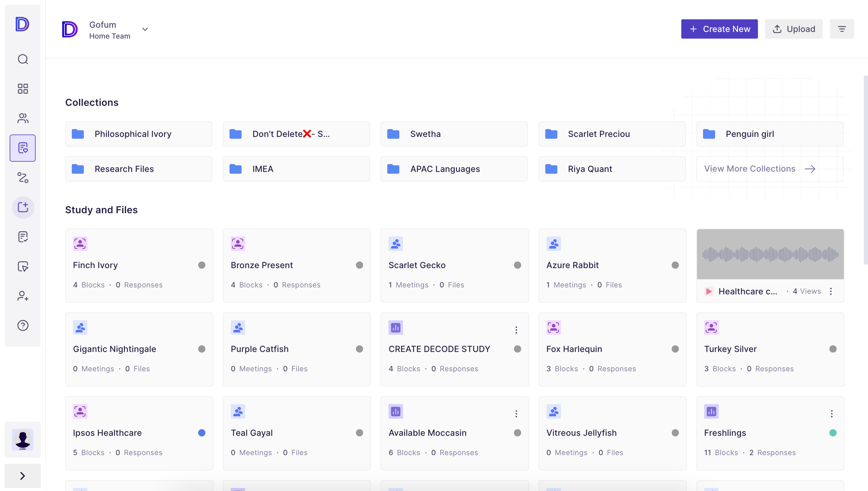
Task: Open the people icon in sidebar
Action: coord(23,118)
